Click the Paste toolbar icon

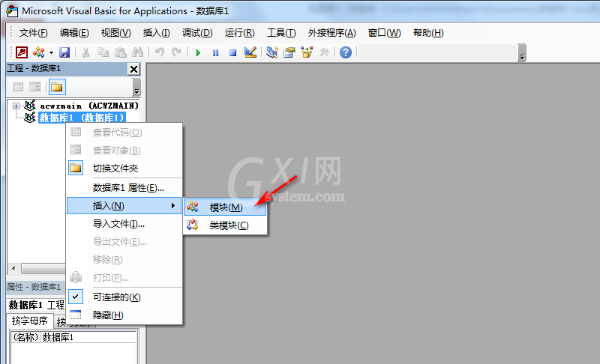(121, 52)
